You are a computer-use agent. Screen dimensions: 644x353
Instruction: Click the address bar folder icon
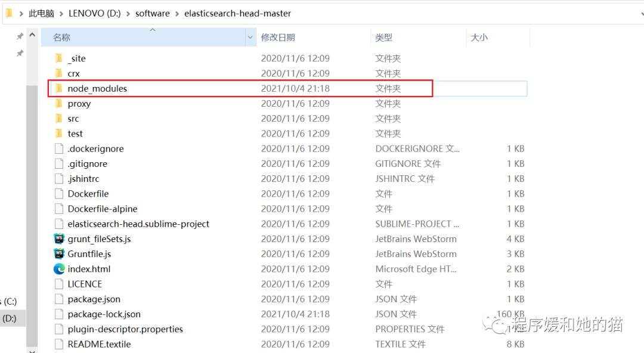(x=9, y=14)
